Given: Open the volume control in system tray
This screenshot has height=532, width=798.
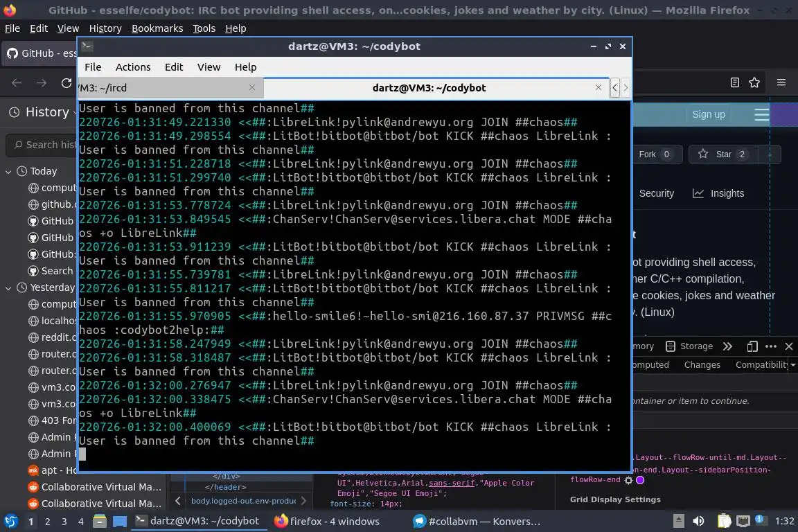Looking at the screenshot, I should click(699, 521).
